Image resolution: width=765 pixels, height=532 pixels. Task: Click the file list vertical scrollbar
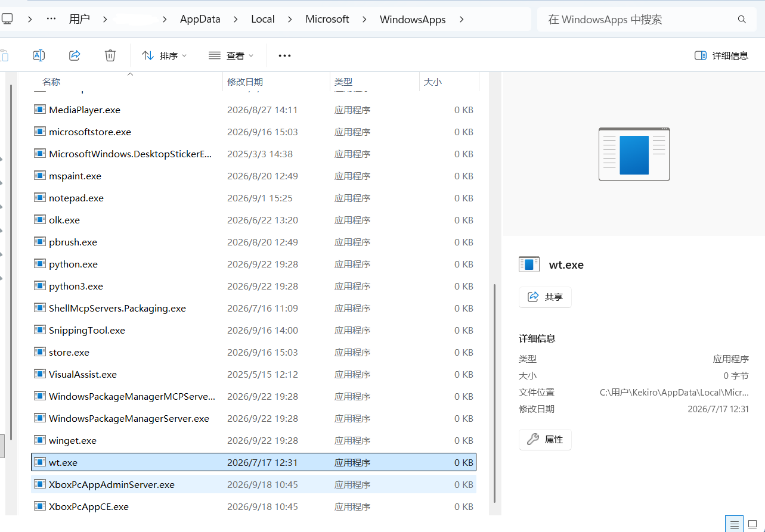[494, 392]
